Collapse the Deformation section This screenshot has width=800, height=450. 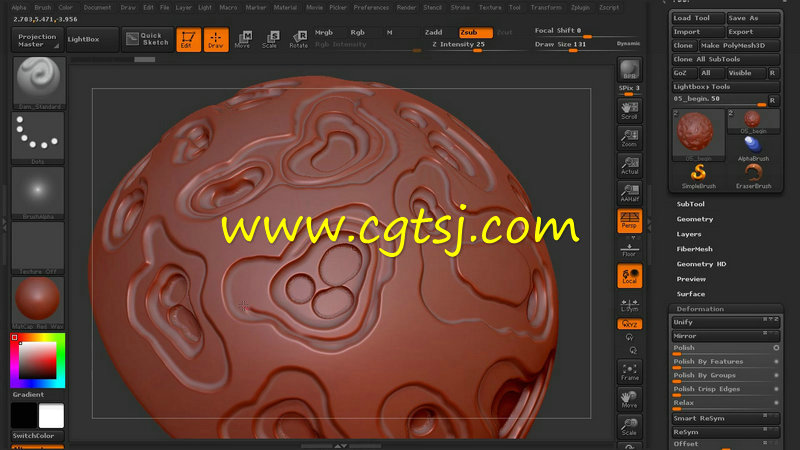coord(700,309)
